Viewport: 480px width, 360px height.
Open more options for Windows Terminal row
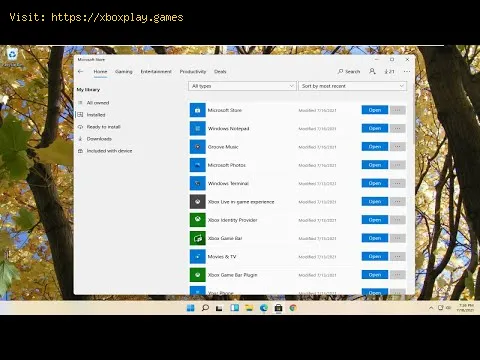click(397, 183)
